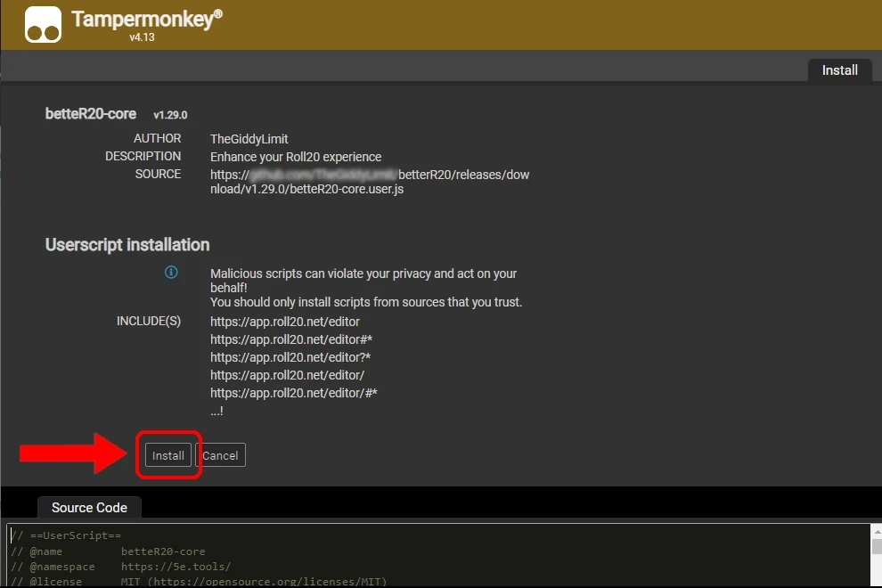Click include 'https://app.roll20.net/editor/#*'
Screen dimensions: 882x588
pos(294,393)
